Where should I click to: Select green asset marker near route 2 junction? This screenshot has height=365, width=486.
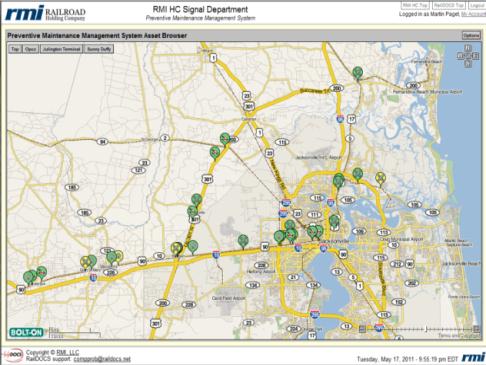tap(225, 139)
